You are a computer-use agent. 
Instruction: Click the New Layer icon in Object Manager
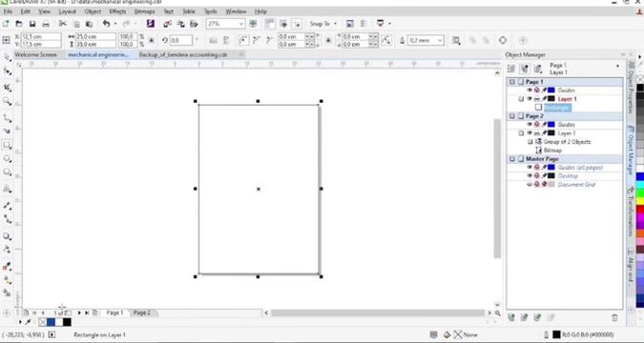pyautogui.click(x=511, y=317)
